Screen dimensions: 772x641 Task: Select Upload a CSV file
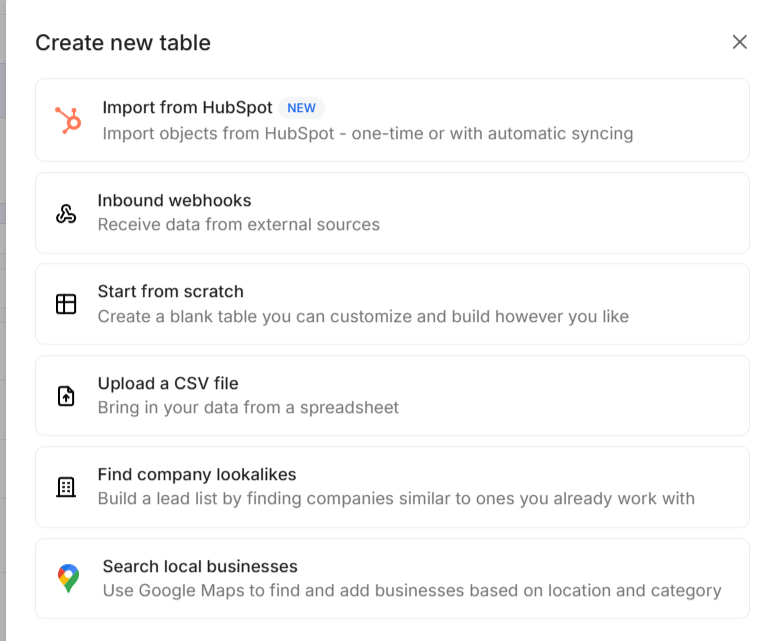tap(167, 383)
